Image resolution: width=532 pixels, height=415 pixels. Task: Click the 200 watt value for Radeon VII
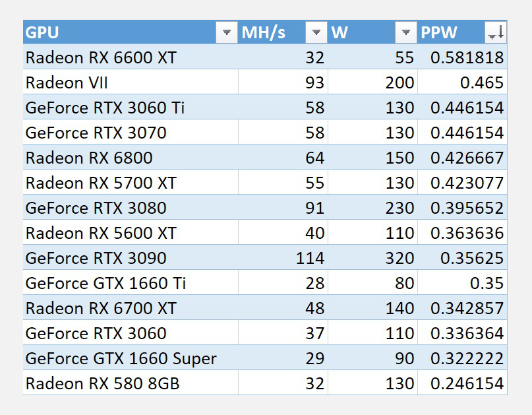pos(399,82)
